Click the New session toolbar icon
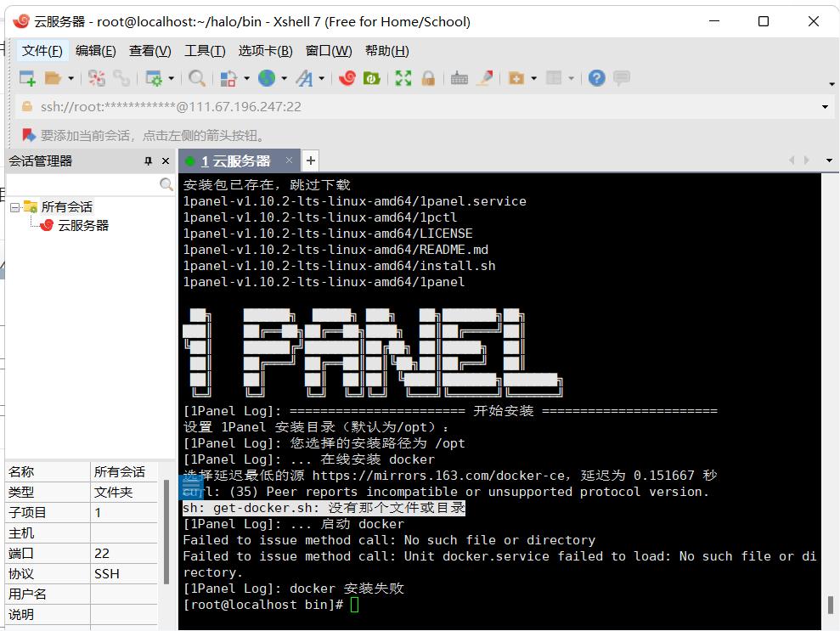The image size is (840, 631). [x=27, y=78]
